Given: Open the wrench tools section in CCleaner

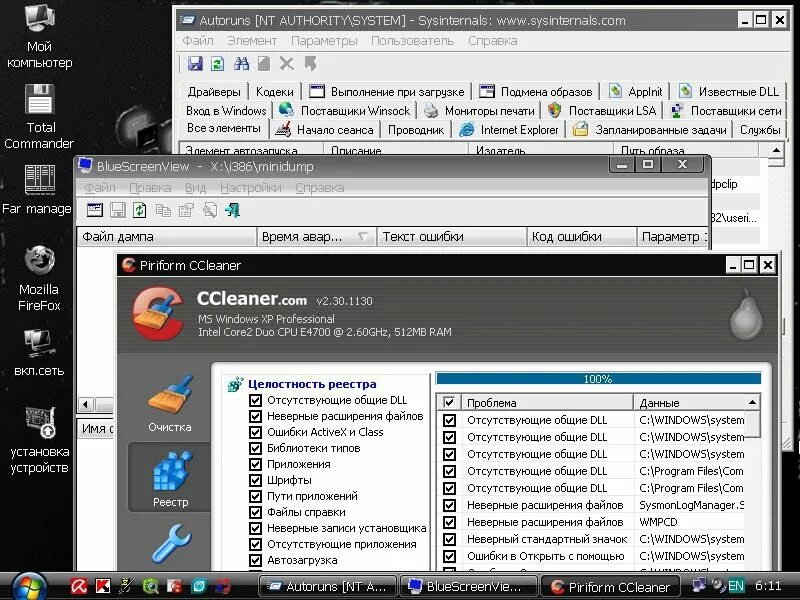Looking at the screenshot, I should tap(171, 544).
